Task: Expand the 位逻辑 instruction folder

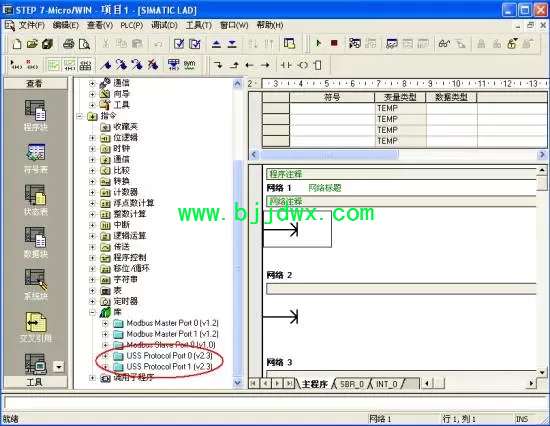Action: (92, 138)
